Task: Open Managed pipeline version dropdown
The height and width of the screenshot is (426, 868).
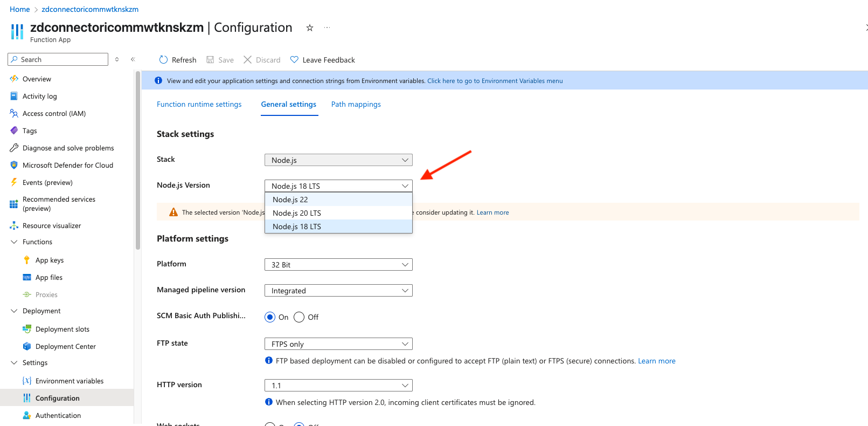Action: pyautogui.click(x=338, y=291)
